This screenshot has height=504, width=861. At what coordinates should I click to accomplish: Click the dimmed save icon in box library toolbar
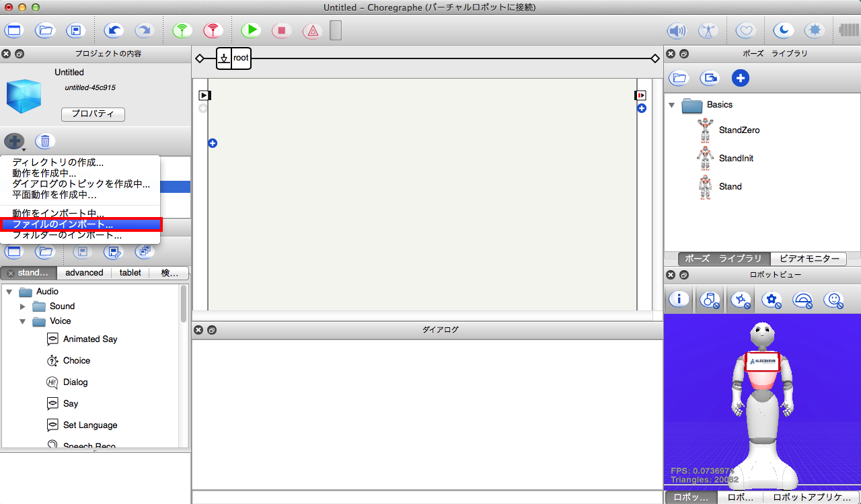(x=82, y=252)
